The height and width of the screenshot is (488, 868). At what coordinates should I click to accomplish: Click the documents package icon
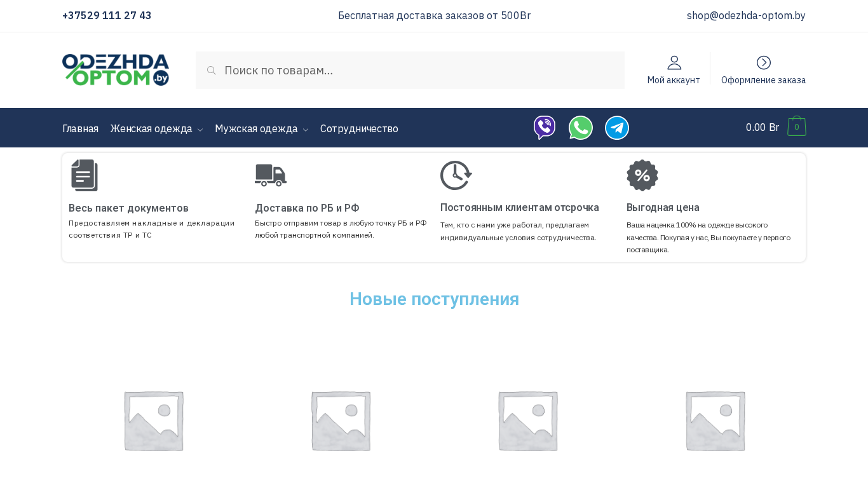85,175
